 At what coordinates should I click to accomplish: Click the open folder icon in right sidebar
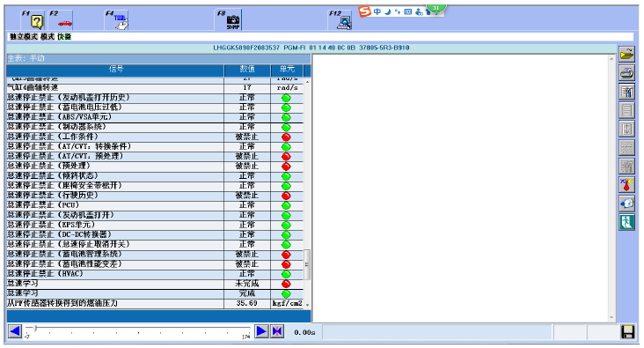(x=626, y=55)
